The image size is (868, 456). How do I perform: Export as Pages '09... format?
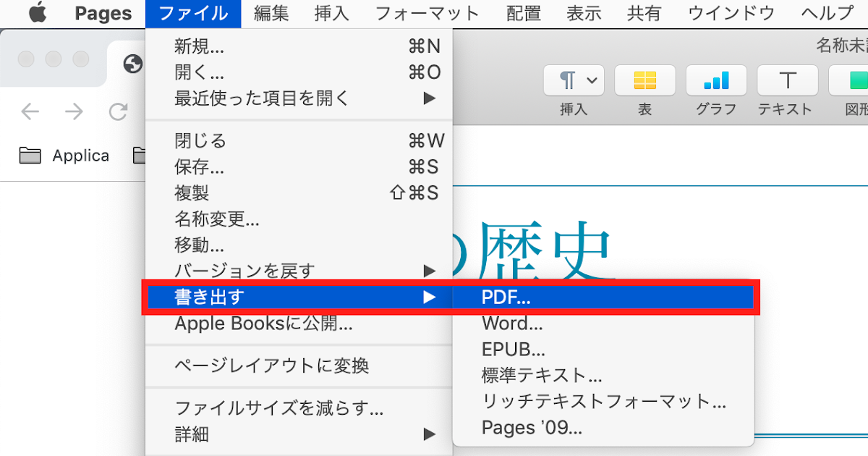coord(603,428)
